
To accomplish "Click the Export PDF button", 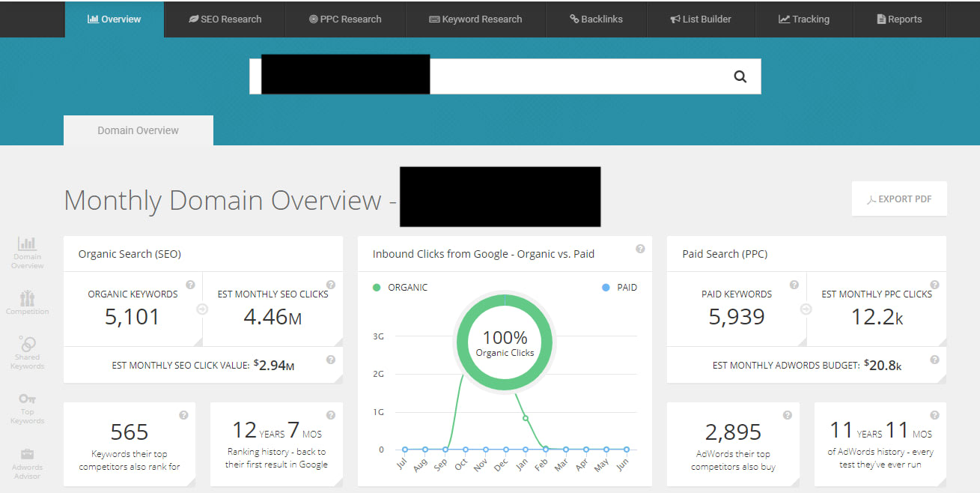I will click(x=899, y=199).
